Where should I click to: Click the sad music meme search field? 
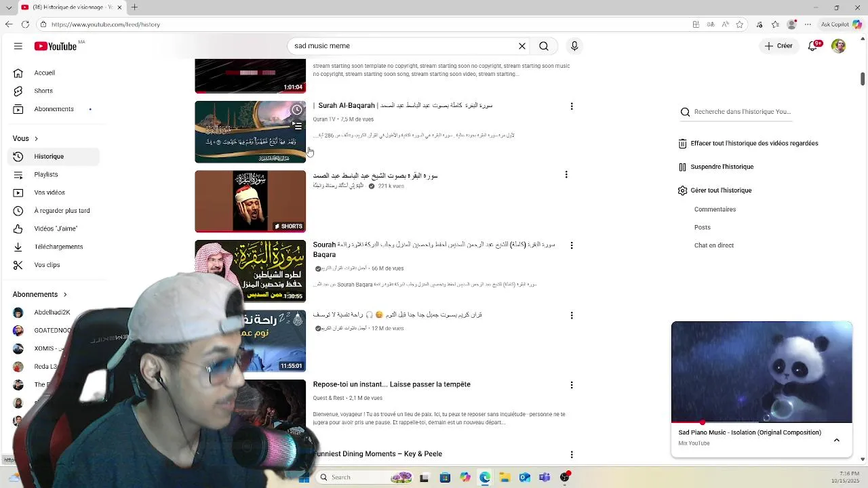[403, 46]
